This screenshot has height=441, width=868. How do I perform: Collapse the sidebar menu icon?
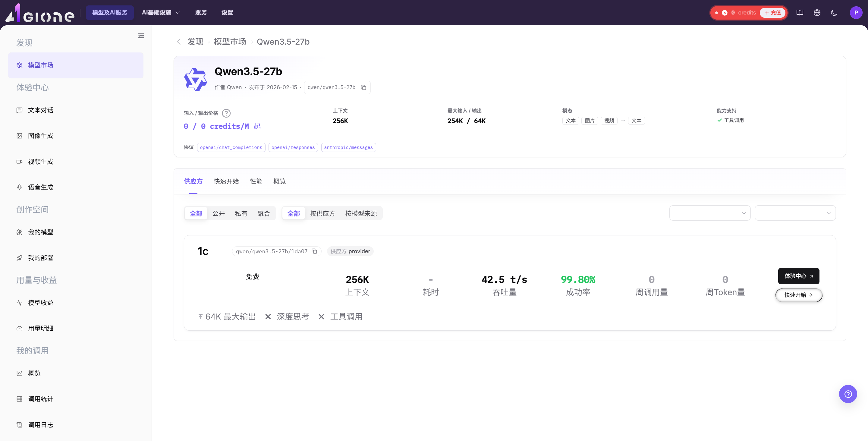pos(141,36)
